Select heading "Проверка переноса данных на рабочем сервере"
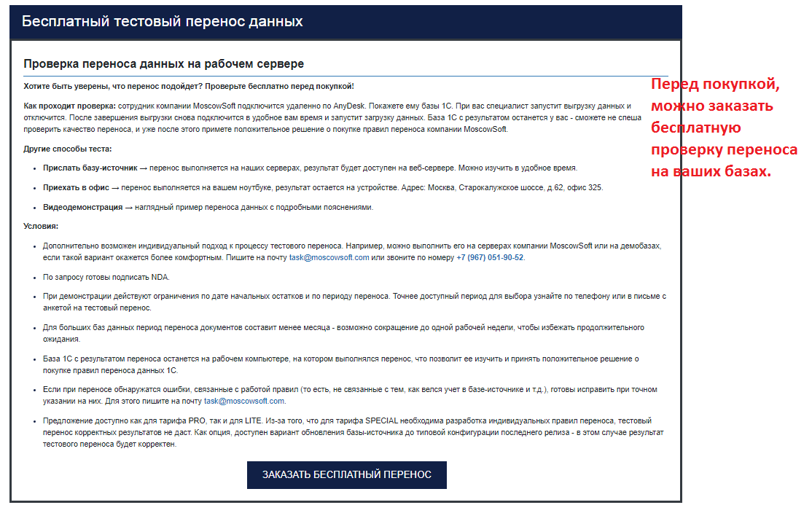The image size is (812, 505). [x=164, y=63]
